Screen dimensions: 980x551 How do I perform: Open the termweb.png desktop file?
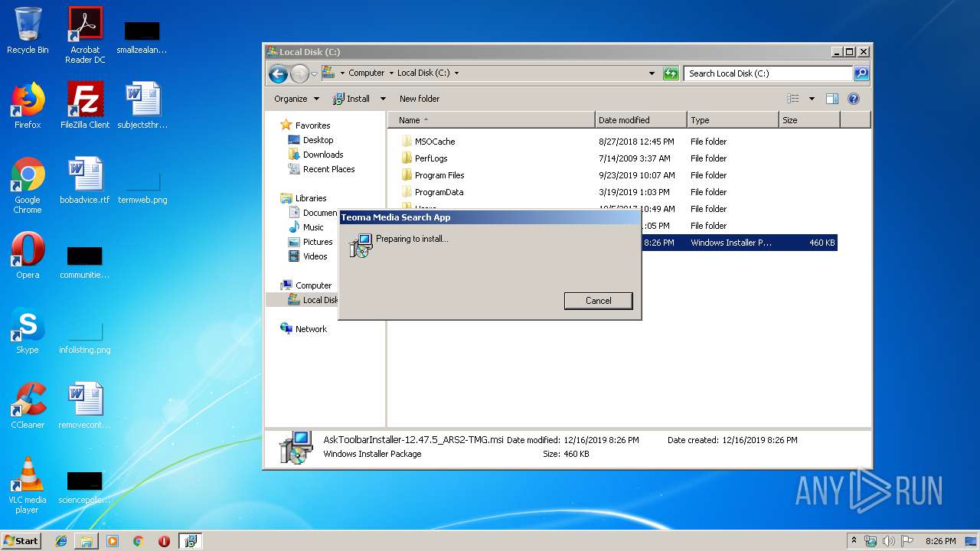tap(142, 187)
